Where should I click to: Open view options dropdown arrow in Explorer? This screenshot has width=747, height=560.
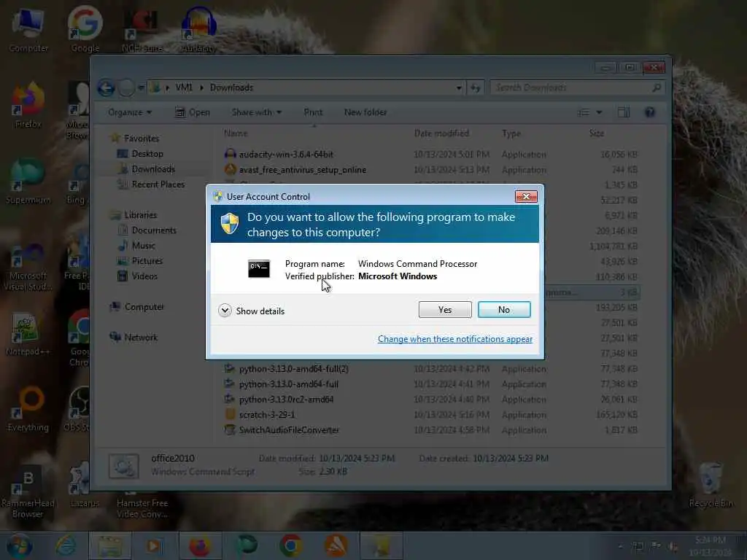[600, 112]
